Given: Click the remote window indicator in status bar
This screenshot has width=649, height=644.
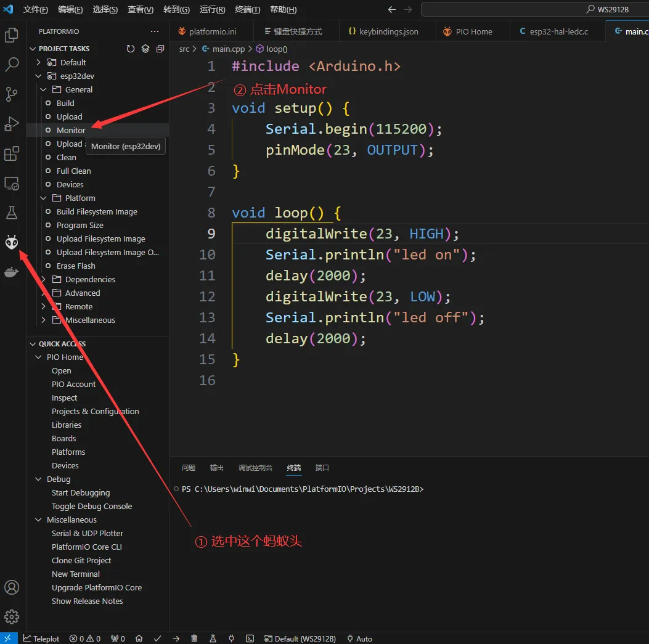Looking at the screenshot, I should coord(8,638).
